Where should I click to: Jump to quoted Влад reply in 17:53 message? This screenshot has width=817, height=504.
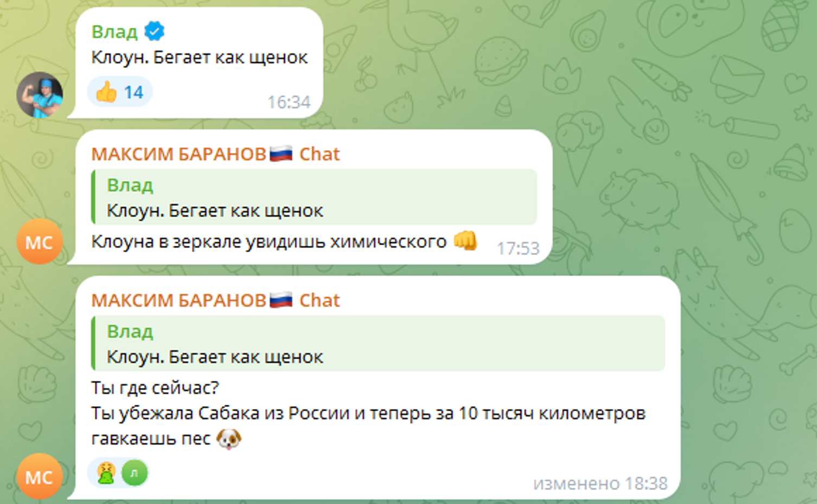(x=314, y=197)
